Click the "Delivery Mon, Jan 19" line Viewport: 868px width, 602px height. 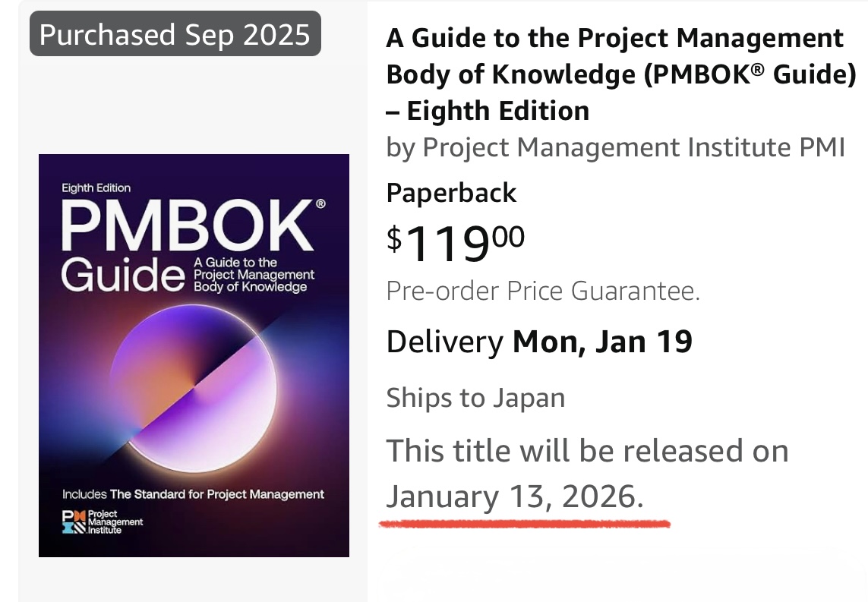pyautogui.click(x=539, y=342)
